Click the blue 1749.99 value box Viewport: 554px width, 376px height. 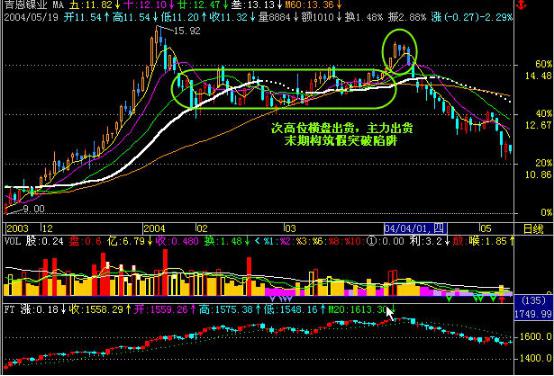[x=533, y=314]
